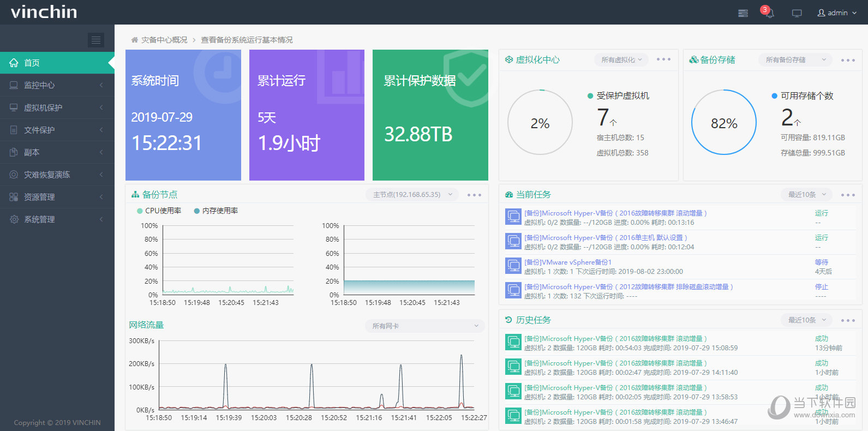Click the 2% protected VM progress ring

point(540,123)
